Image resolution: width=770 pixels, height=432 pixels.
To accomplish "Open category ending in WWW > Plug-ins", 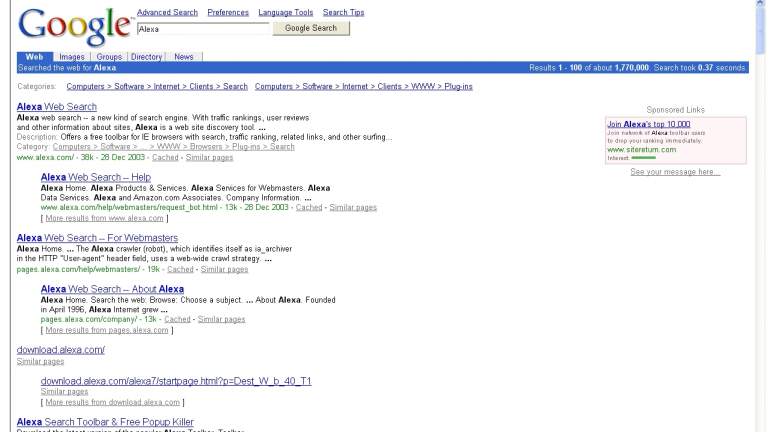I will pos(363,86).
